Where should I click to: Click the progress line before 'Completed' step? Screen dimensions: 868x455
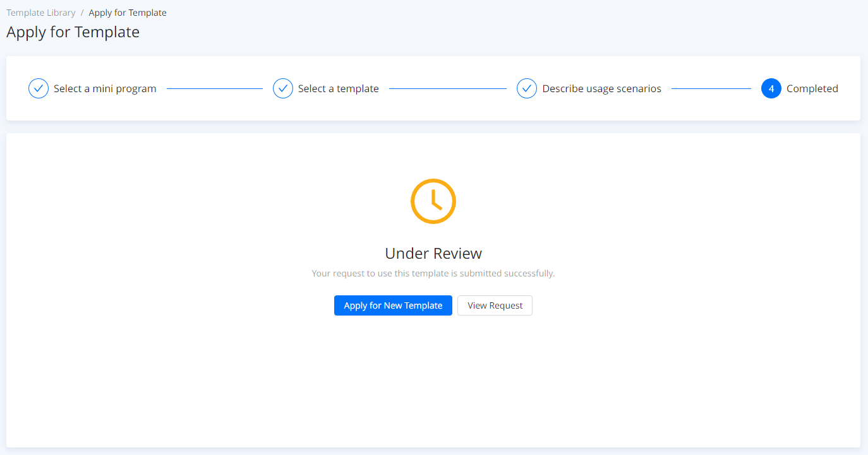[711, 89]
